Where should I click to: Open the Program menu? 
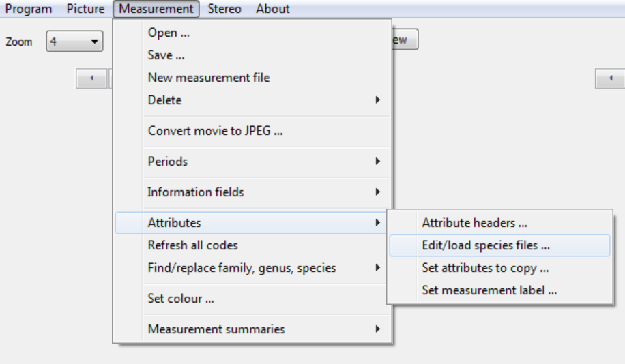(28, 9)
